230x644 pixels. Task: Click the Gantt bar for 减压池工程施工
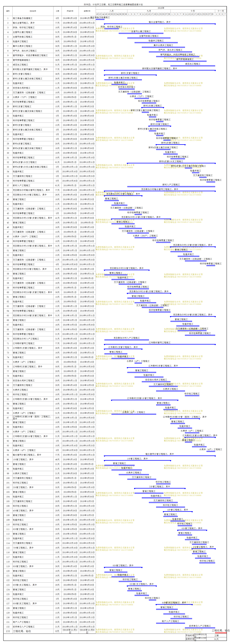pyautogui.click(x=193, y=66)
